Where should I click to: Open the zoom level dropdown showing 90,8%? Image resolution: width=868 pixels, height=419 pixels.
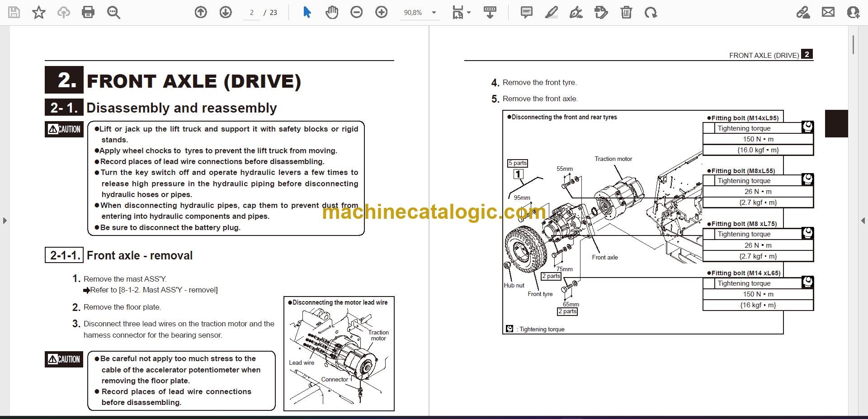420,13
